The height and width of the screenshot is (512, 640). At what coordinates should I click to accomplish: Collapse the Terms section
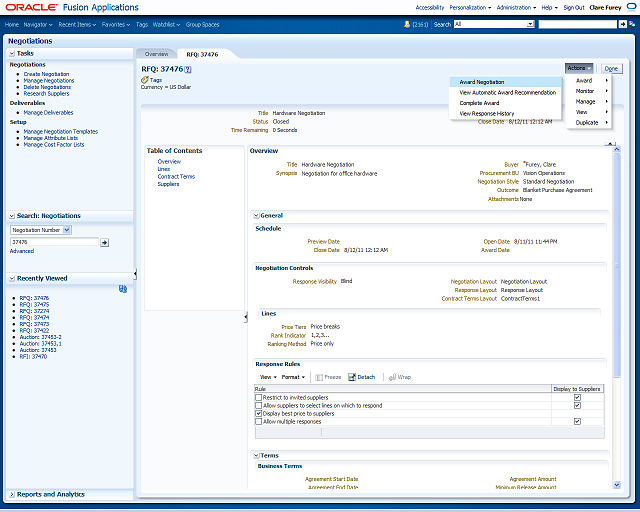pyautogui.click(x=256, y=456)
